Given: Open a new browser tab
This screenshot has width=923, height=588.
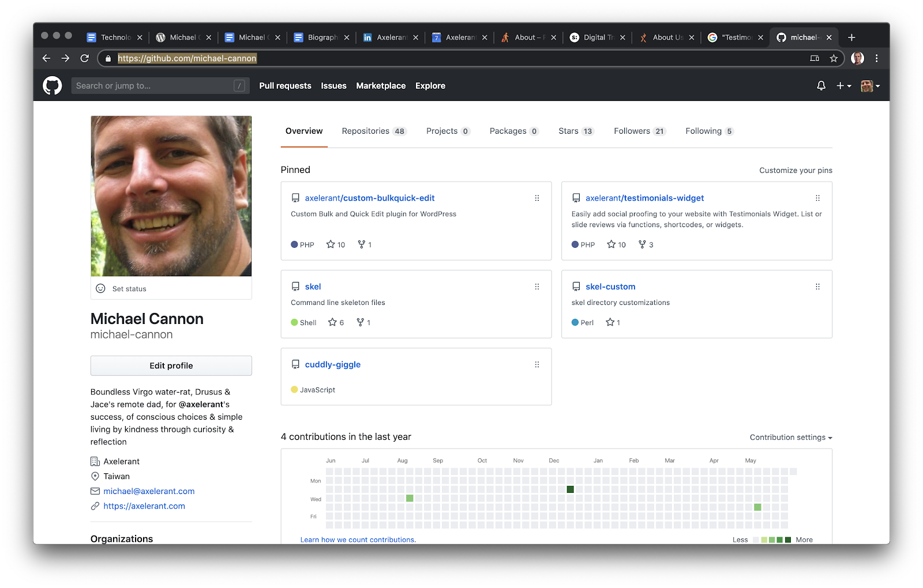Looking at the screenshot, I should coord(851,37).
